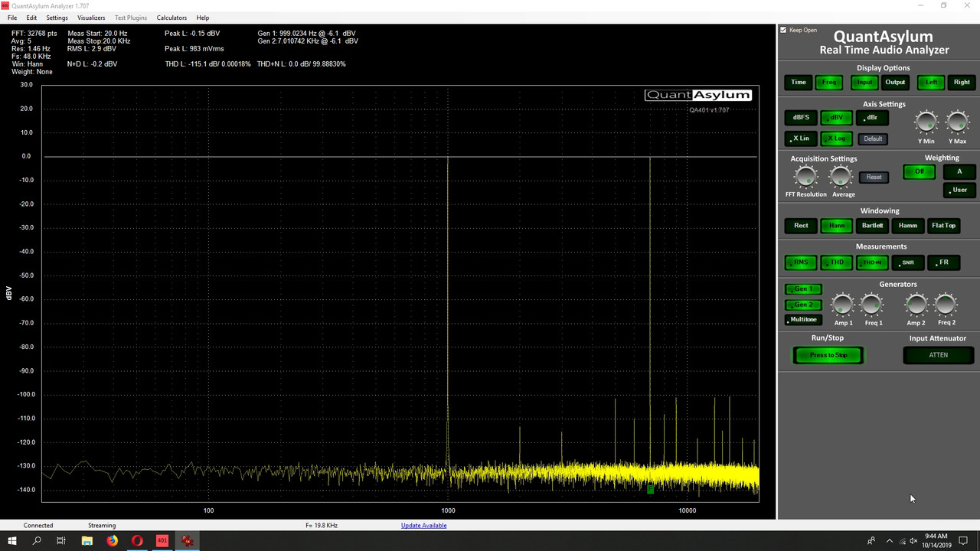Open Task View in taskbar
The width and height of the screenshot is (980, 551).
[61, 541]
